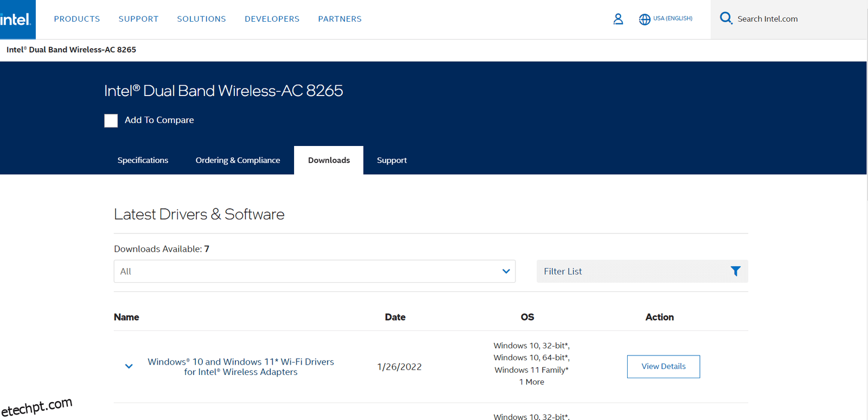Click USA (ENGLISH) region link
Viewport: 868px width, 420px height.
coord(673,18)
